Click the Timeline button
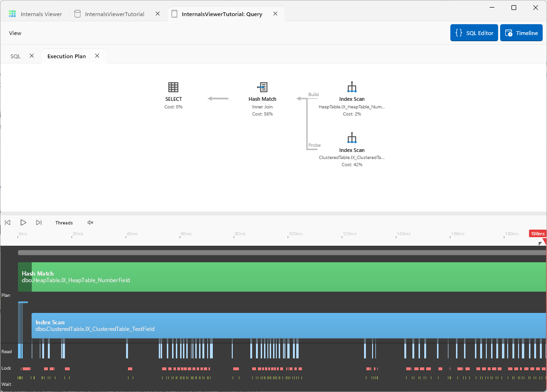Screen dimensions: 547x392 (521, 33)
